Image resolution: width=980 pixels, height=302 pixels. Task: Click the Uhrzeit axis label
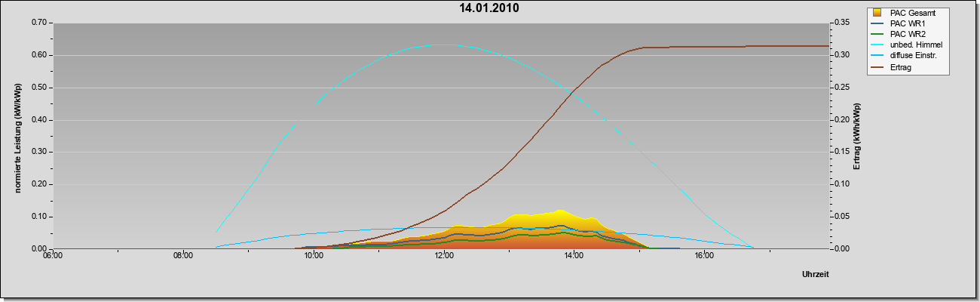click(815, 275)
